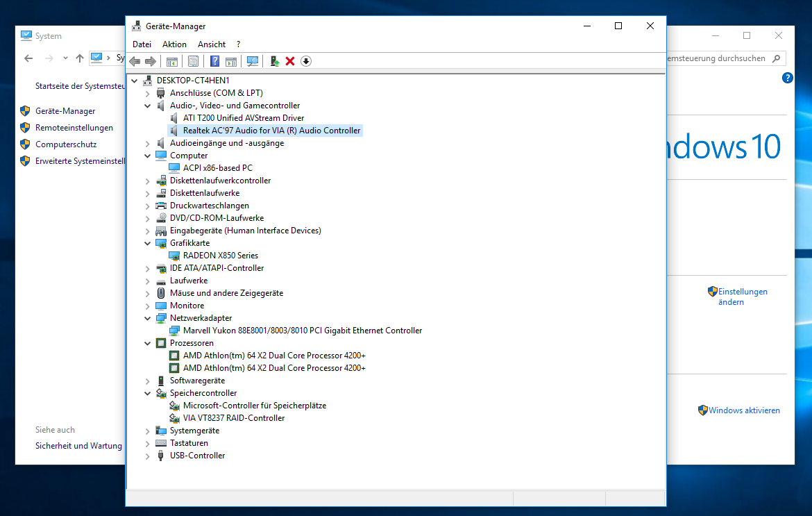Expand Audioeingänge und -ausgänge
Viewport: 812px width, 516px height.
pos(148,144)
